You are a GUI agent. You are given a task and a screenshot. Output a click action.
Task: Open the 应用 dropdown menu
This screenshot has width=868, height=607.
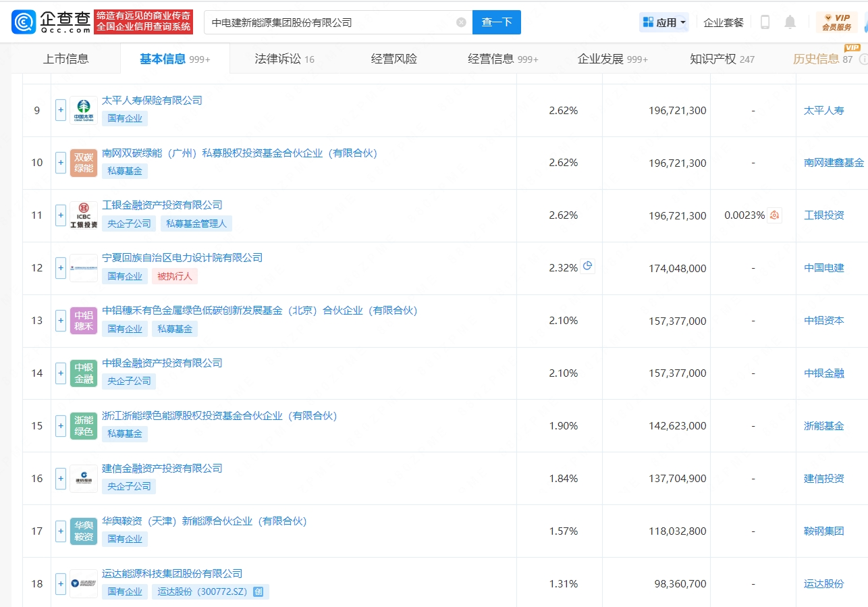[664, 22]
